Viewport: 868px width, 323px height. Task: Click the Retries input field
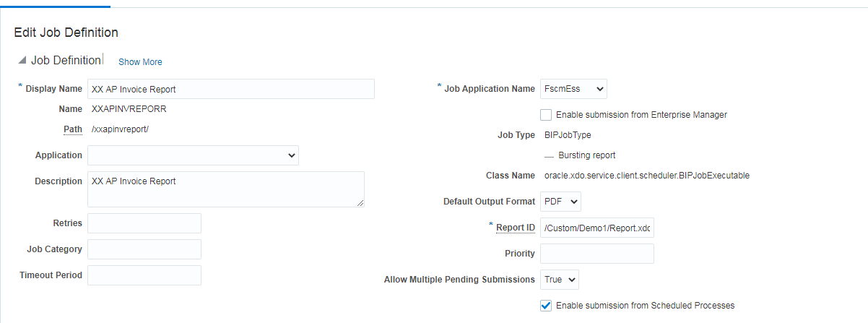click(144, 223)
